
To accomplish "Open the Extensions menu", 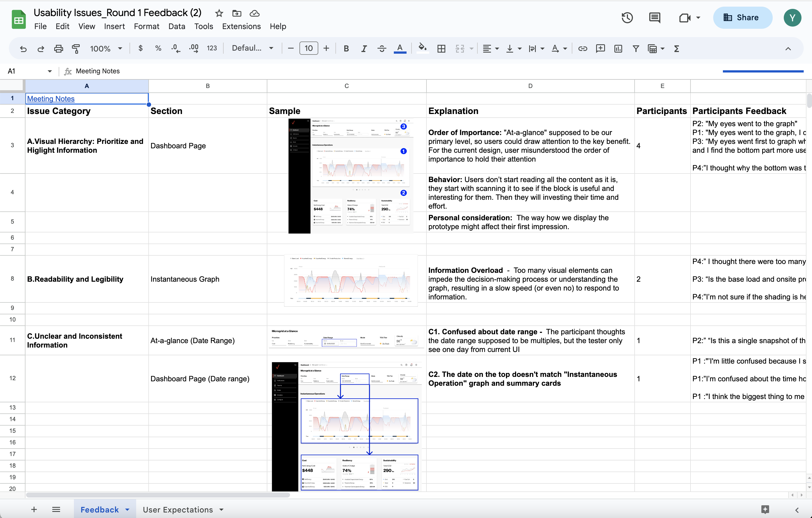I will tap(241, 26).
